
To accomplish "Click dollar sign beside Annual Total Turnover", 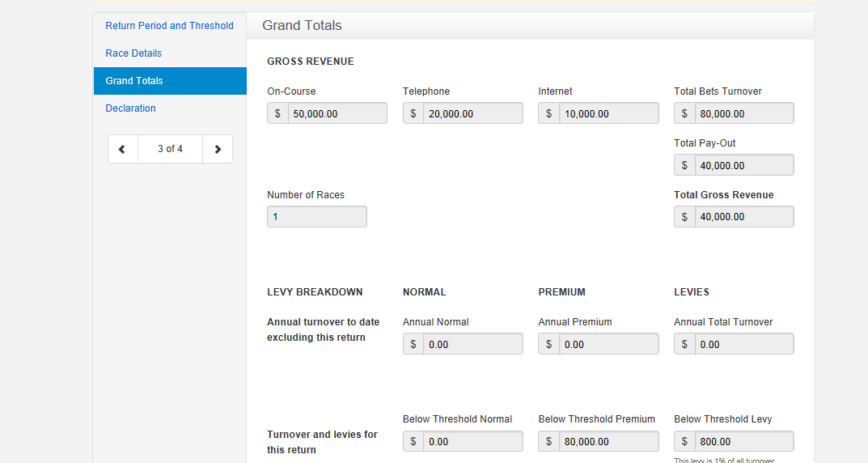I will tap(684, 344).
